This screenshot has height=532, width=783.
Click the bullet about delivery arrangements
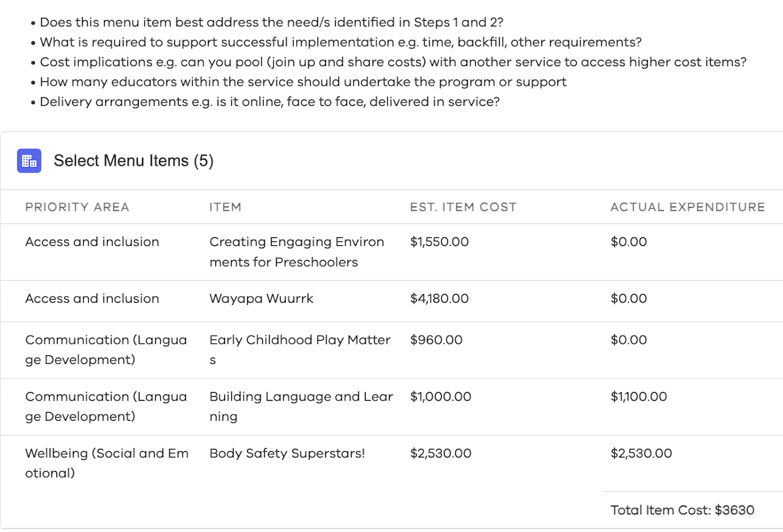pos(269,102)
